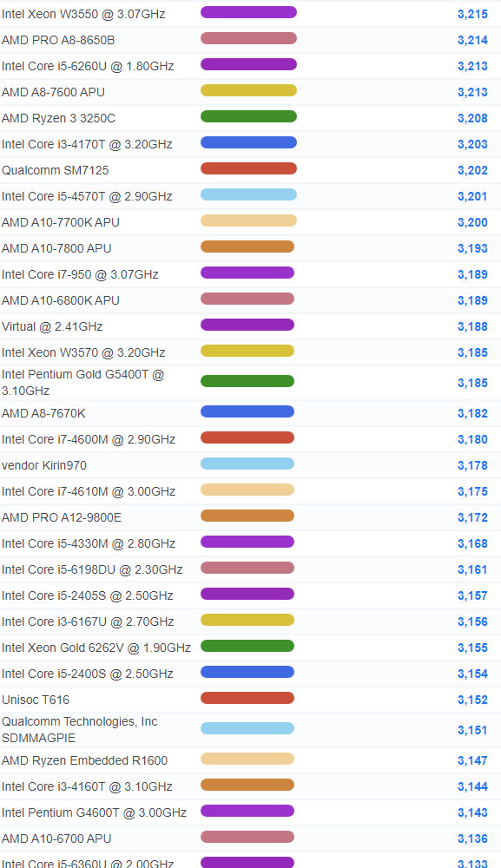Click score 3,201 for Core i5-4570T
Image resolution: width=501 pixels, height=868 pixels.
coord(472,196)
